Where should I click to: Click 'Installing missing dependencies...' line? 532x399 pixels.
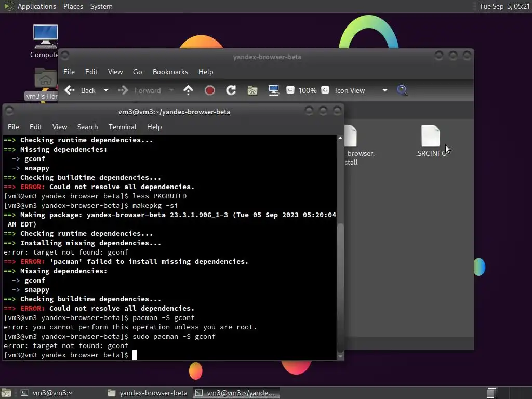[82, 243]
